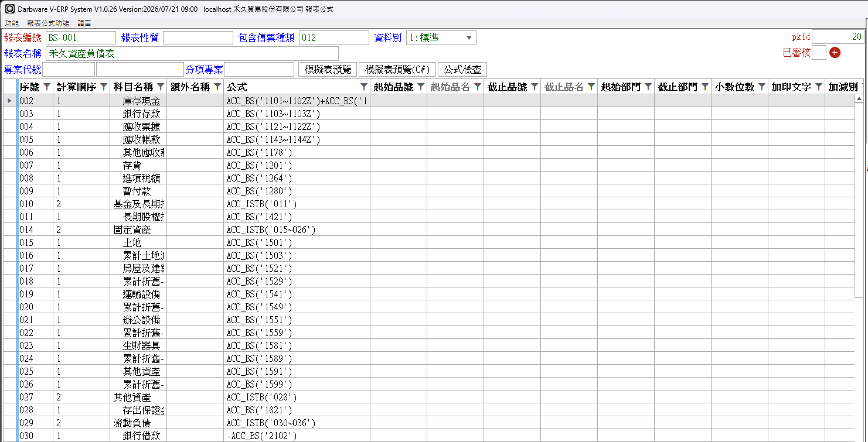Select the 序號 cell 010
The image size is (868, 442).
35,204
